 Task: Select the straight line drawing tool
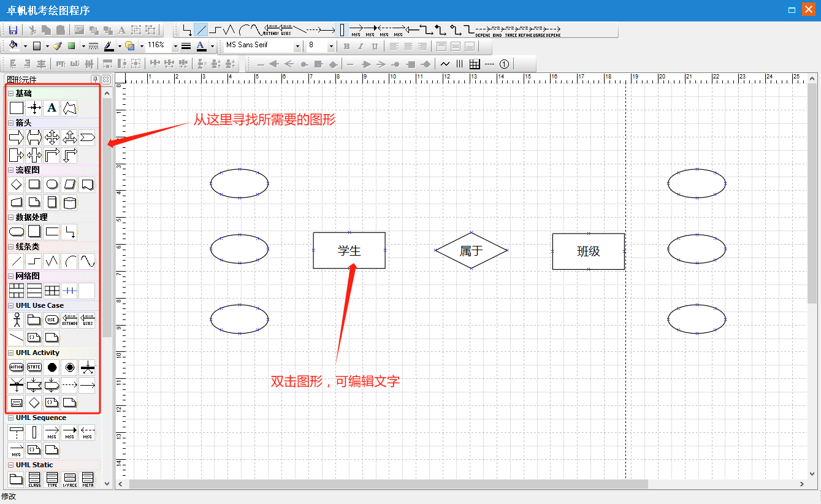[201, 29]
